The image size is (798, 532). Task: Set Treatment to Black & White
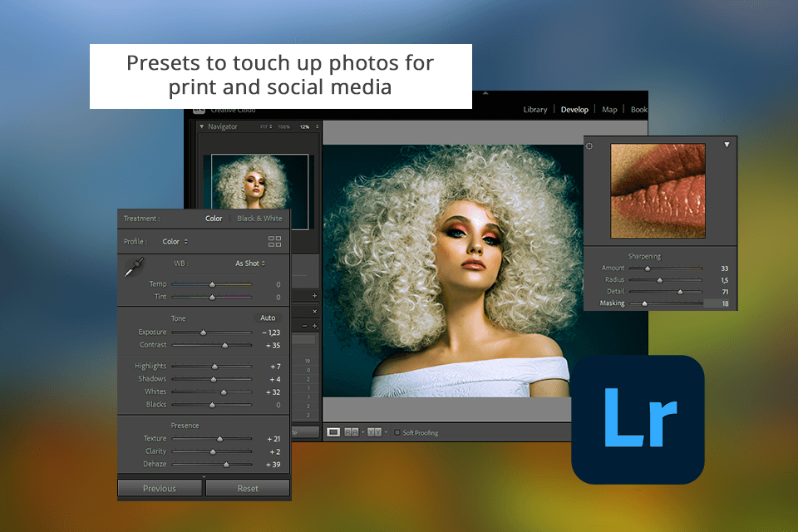pos(259,219)
